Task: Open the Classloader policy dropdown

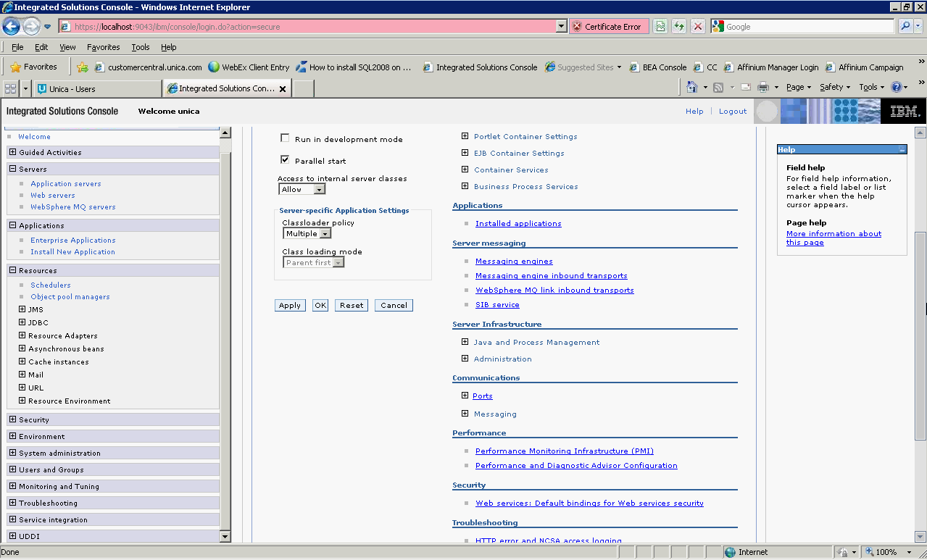Action: click(307, 233)
